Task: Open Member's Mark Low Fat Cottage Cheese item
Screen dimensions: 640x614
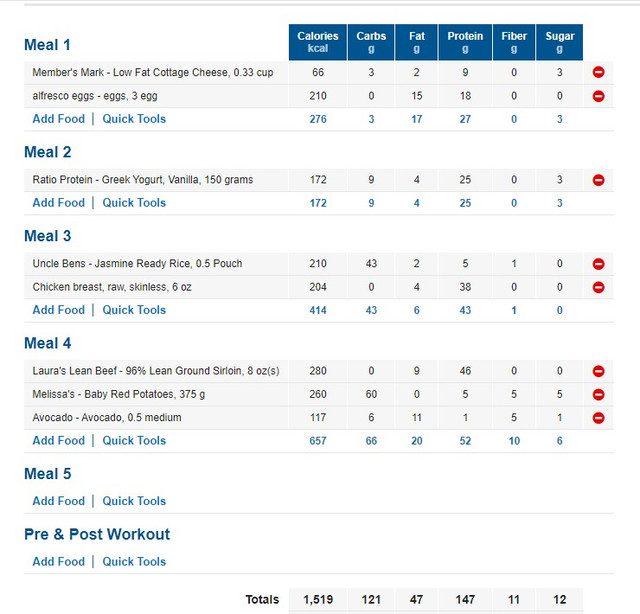Action: (x=152, y=72)
